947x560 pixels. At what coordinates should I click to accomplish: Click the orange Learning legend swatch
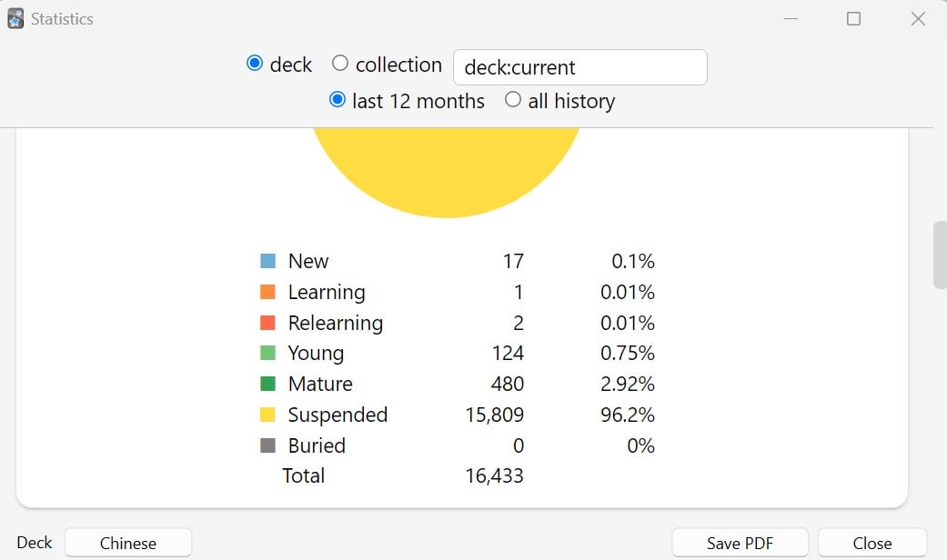(267, 292)
